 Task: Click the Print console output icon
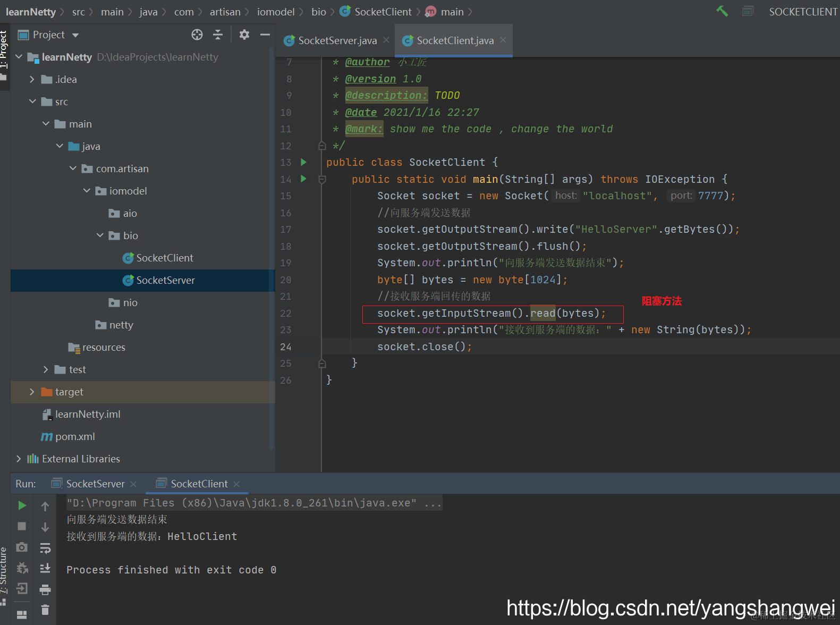(45, 589)
